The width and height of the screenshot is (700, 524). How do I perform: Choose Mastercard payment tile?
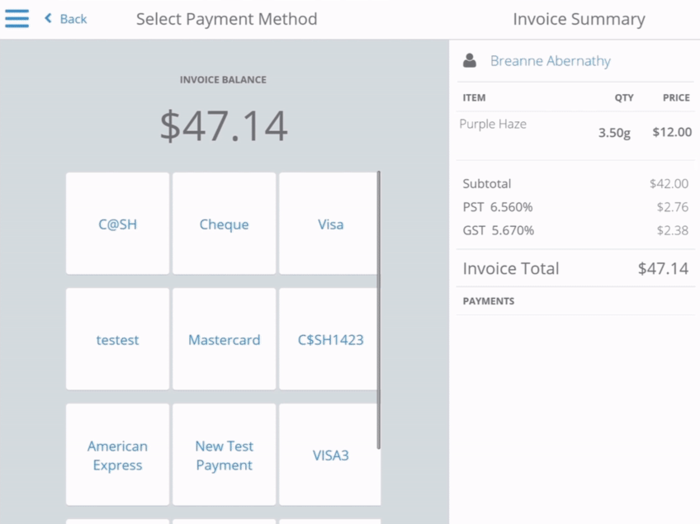coord(224,340)
